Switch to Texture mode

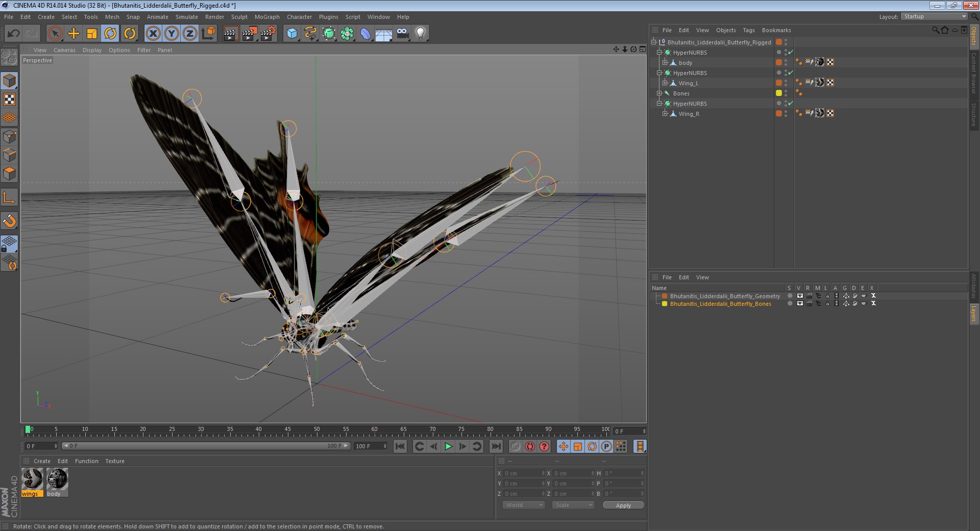[x=9, y=100]
